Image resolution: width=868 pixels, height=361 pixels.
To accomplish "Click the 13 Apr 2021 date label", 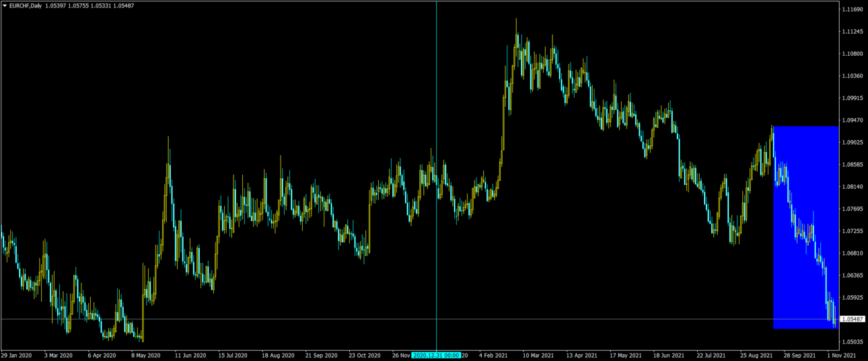I will [x=581, y=355].
